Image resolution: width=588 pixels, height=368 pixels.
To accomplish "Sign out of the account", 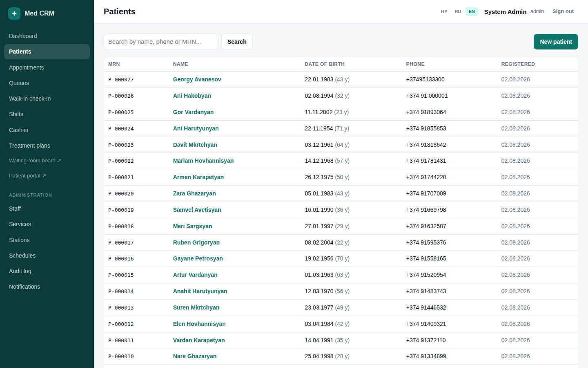I will coord(563,11).
